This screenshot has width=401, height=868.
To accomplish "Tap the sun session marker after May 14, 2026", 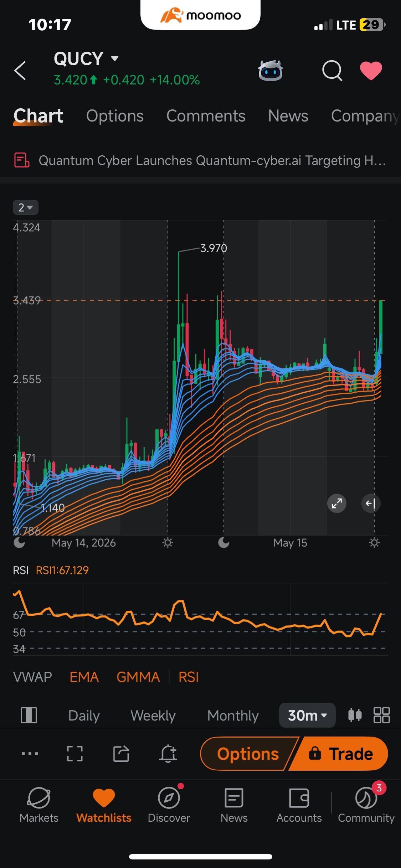I will coord(168,543).
